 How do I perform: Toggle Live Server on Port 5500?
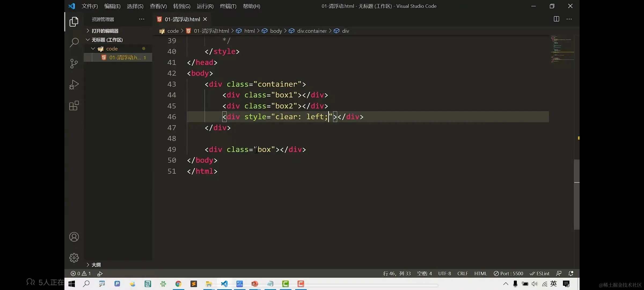click(x=508, y=273)
